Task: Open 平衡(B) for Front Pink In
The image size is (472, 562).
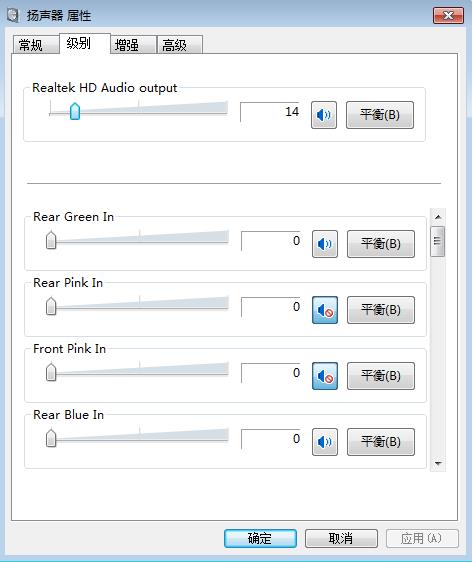Action: 381,376
